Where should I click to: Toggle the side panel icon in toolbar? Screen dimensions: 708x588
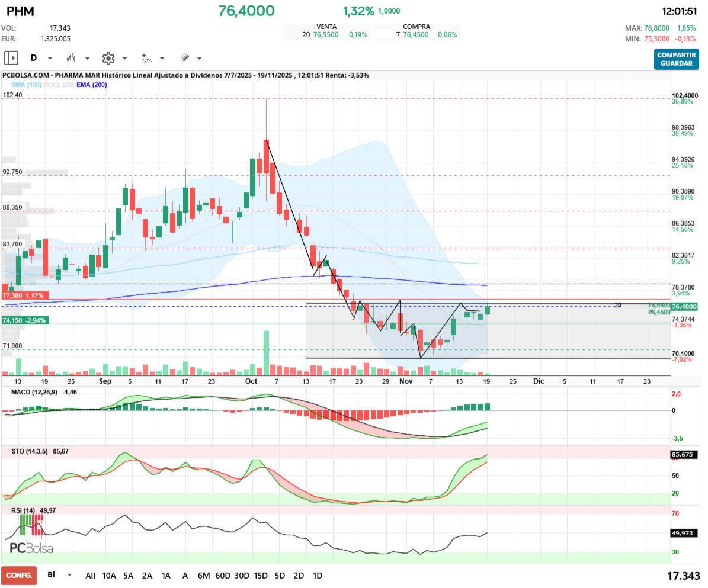(11, 58)
